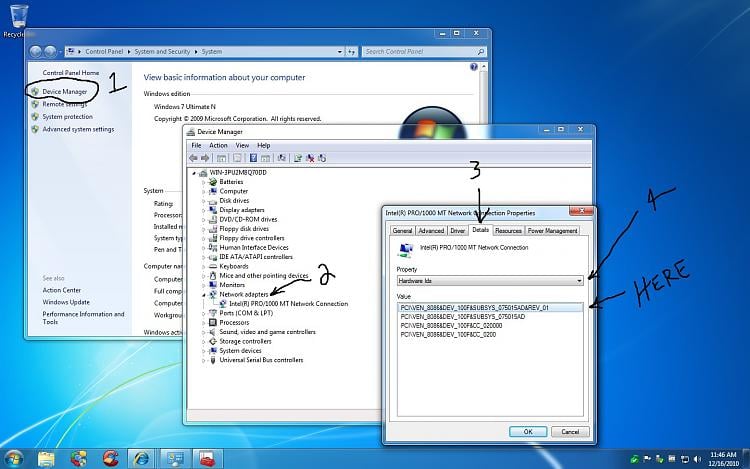The image size is (750, 469).
Task: Expand the Processors category
Action: [203, 323]
